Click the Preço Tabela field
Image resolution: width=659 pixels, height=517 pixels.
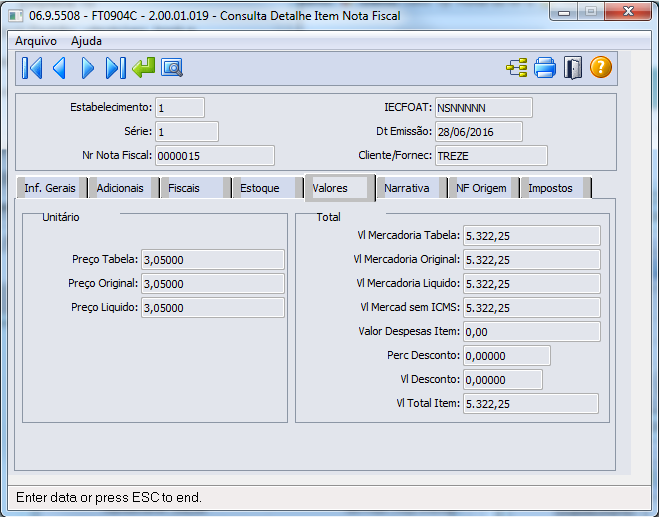213,259
